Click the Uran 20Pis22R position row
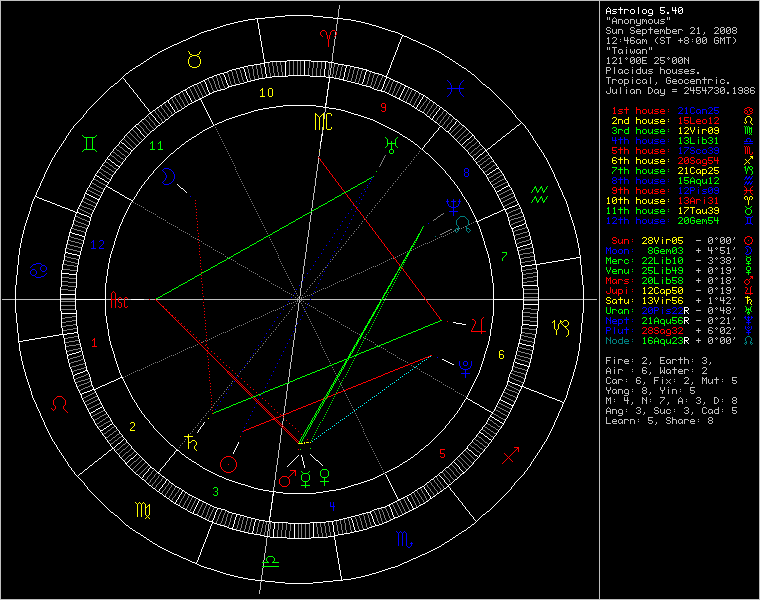This screenshot has width=760, height=600. [x=680, y=311]
